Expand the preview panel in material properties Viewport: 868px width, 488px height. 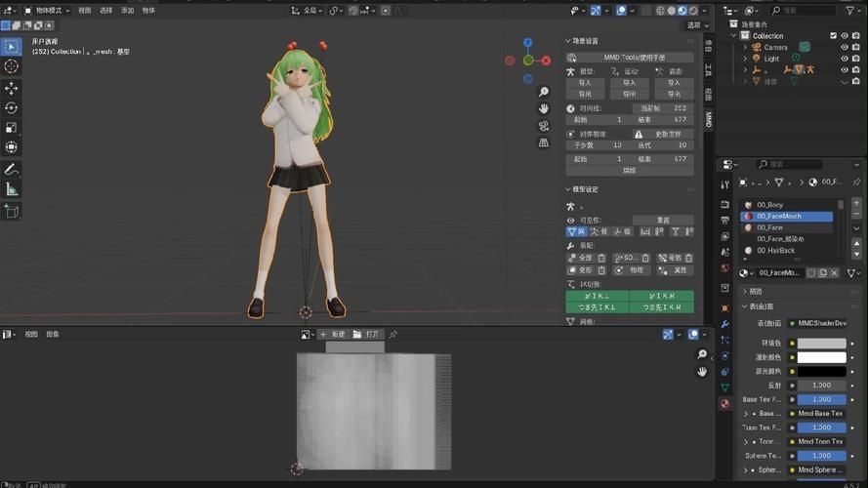click(745, 292)
